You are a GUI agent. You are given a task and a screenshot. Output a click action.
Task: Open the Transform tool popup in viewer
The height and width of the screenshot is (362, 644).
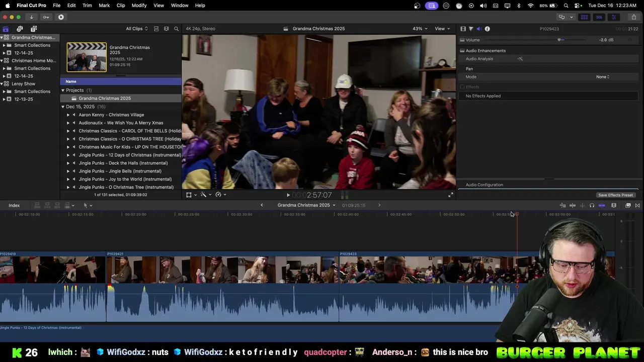pos(191,195)
